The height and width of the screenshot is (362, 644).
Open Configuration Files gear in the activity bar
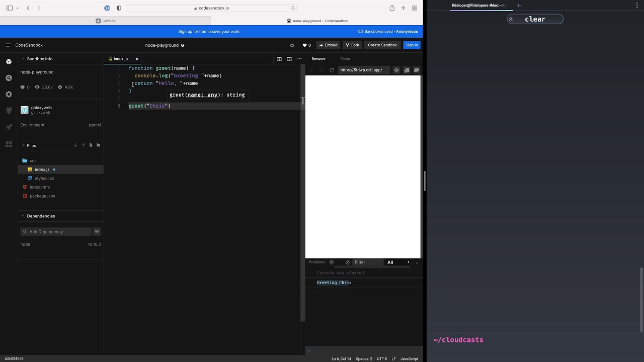coord(9,95)
